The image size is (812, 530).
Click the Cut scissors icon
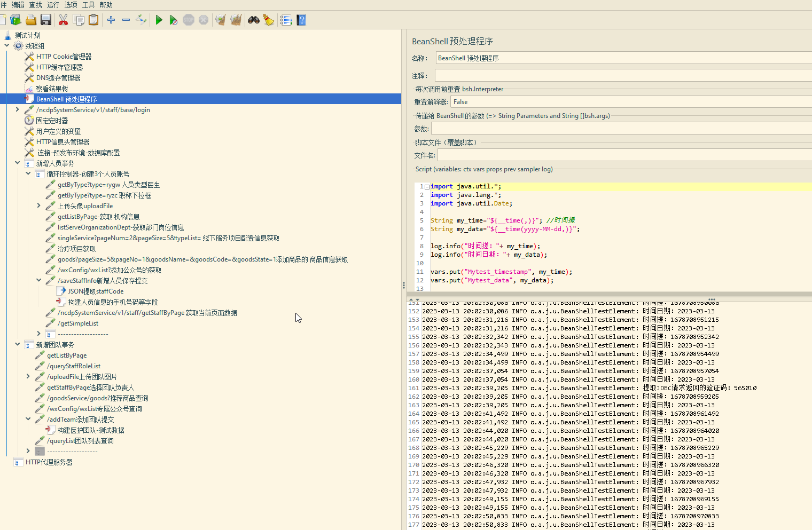[63, 20]
